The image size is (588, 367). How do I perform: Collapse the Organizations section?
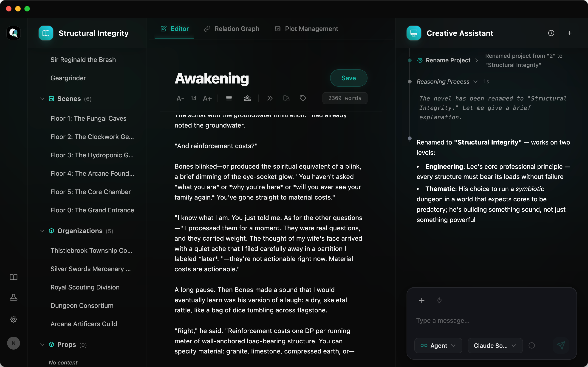pos(42,231)
